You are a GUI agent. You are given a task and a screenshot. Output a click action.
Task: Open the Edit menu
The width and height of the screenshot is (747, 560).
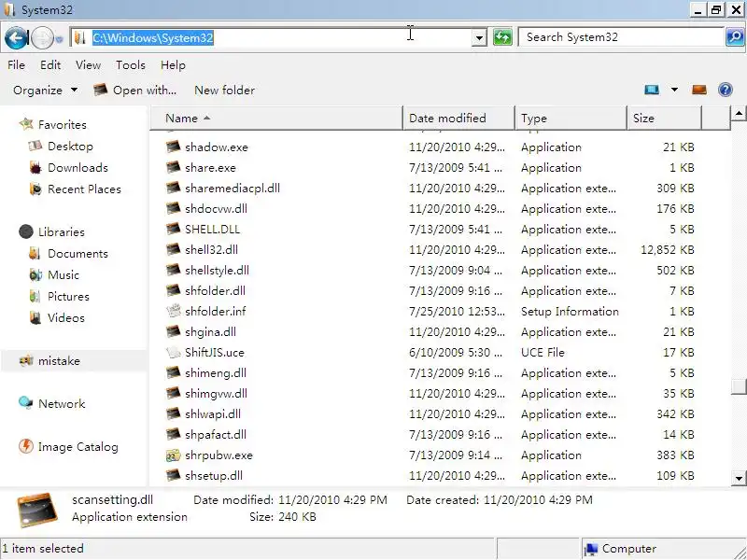[50, 64]
